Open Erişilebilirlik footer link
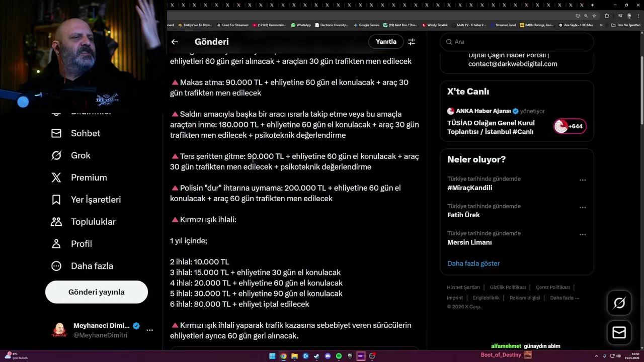The height and width of the screenshot is (362, 644). pyautogui.click(x=486, y=298)
